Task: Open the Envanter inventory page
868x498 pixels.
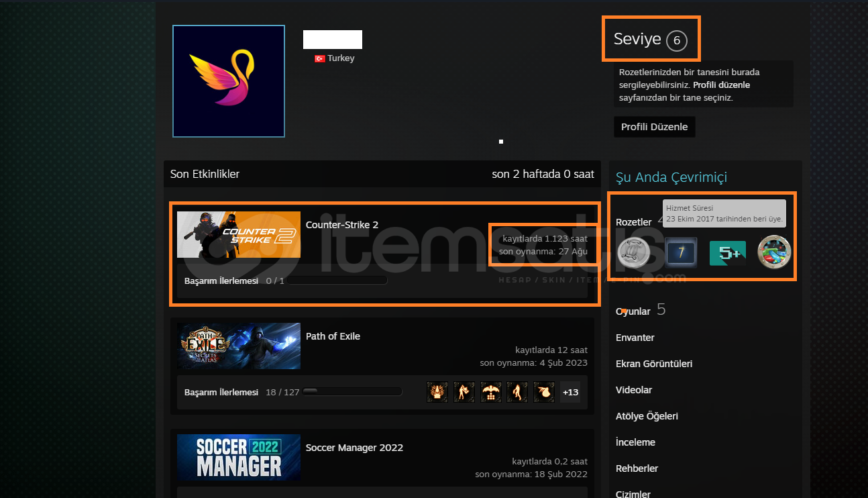Action: click(x=635, y=338)
